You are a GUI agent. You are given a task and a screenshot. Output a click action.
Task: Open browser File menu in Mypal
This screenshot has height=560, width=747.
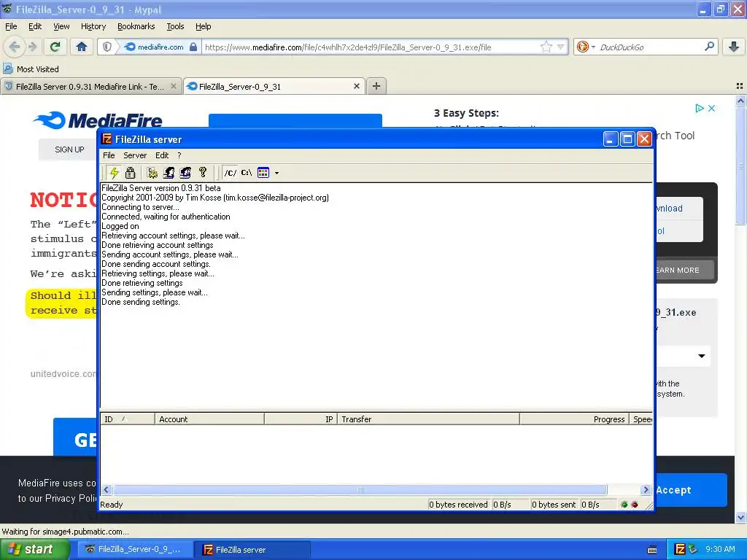pyautogui.click(x=11, y=26)
